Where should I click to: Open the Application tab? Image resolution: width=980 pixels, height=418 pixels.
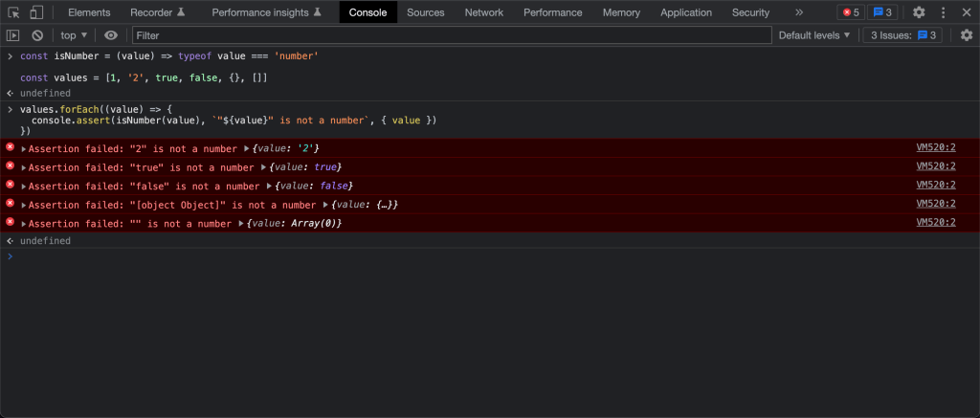685,12
